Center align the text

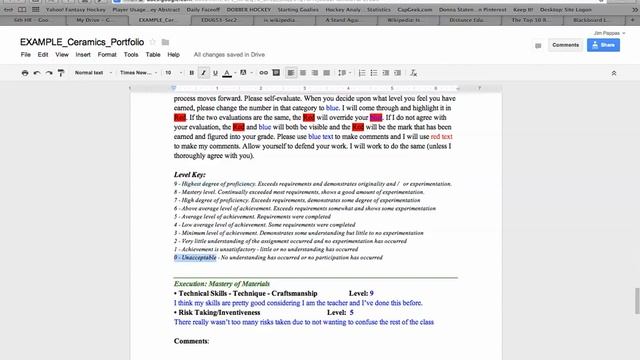pos(303,73)
